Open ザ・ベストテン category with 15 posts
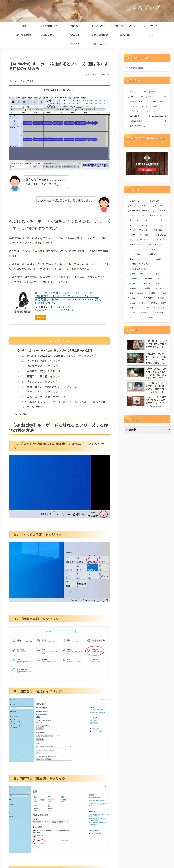The height and width of the screenshot is (868, 174). point(156,111)
